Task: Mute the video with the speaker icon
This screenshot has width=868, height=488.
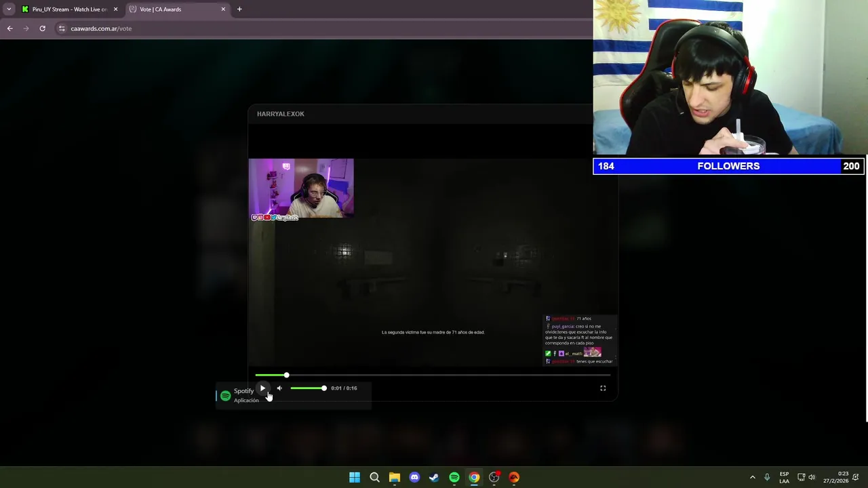Action: pyautogui.click(x=279, y=388)
